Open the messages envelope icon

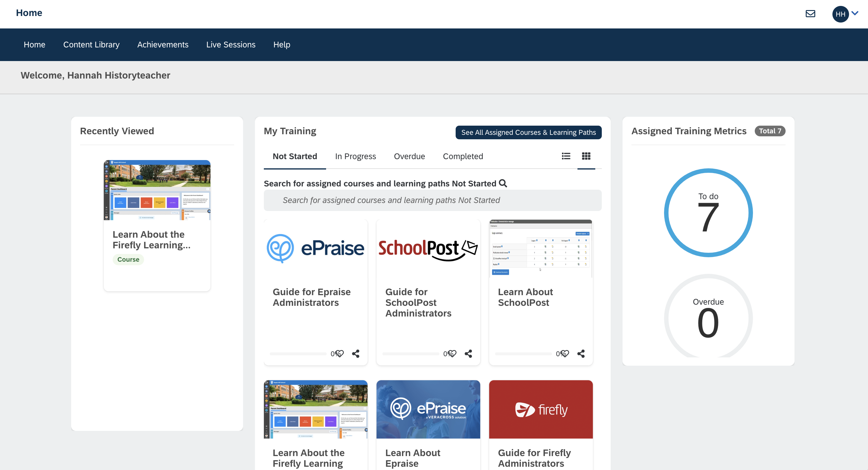810,13
